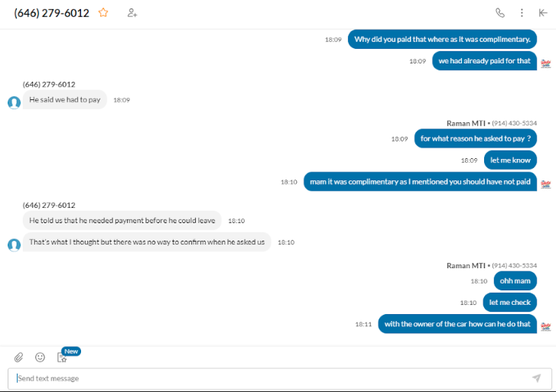Select the "He told us that he needed payment" message
The height and width of the screenshot is (392, 556).
(122, 221)
